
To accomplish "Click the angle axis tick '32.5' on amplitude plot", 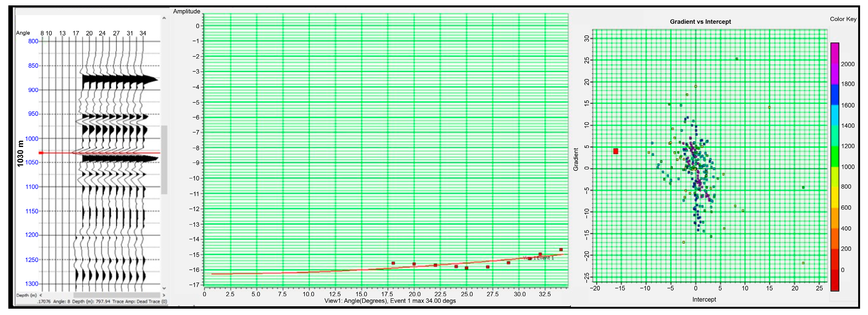I will pos(544,294).
